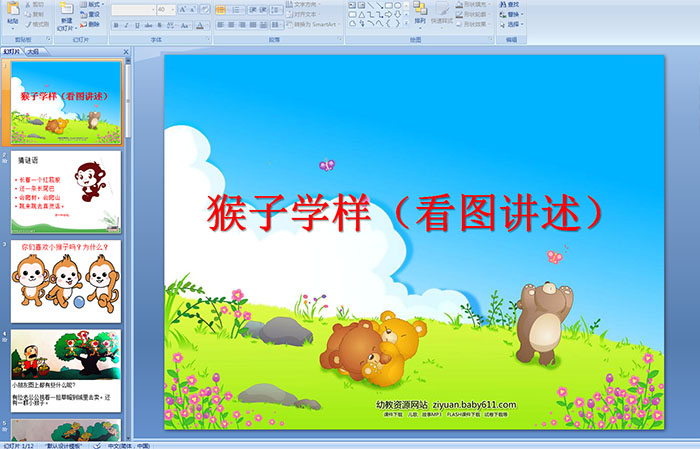Decrease font size with shrink font icon
The height and width of the screenshot is (449, 700).
point(193,9)
